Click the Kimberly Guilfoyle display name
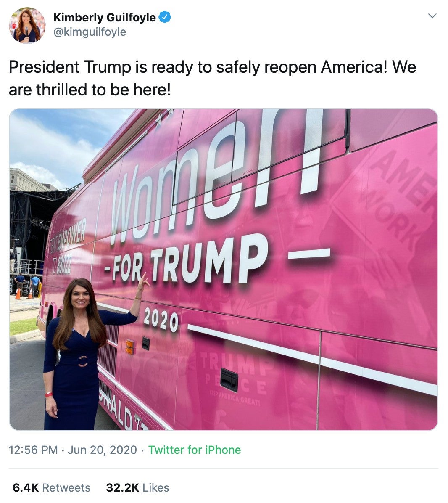 coord(105,17)
